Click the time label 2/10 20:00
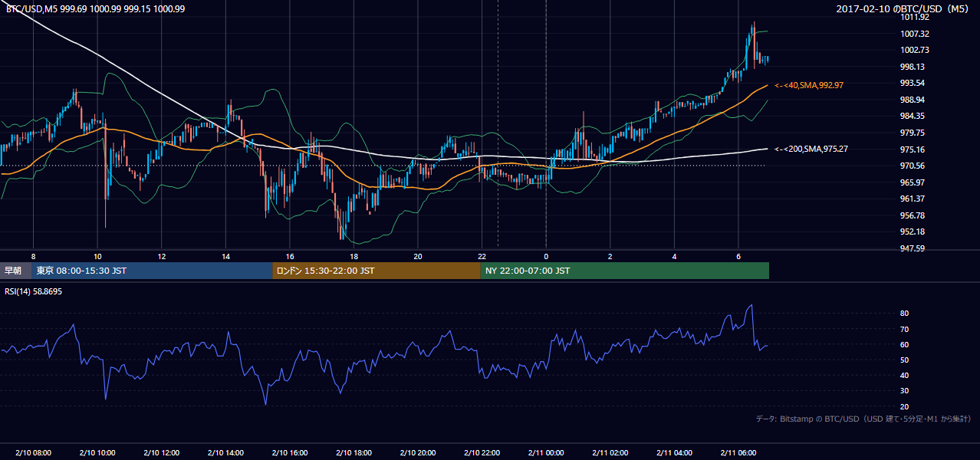980x460 pixels. 418,453
